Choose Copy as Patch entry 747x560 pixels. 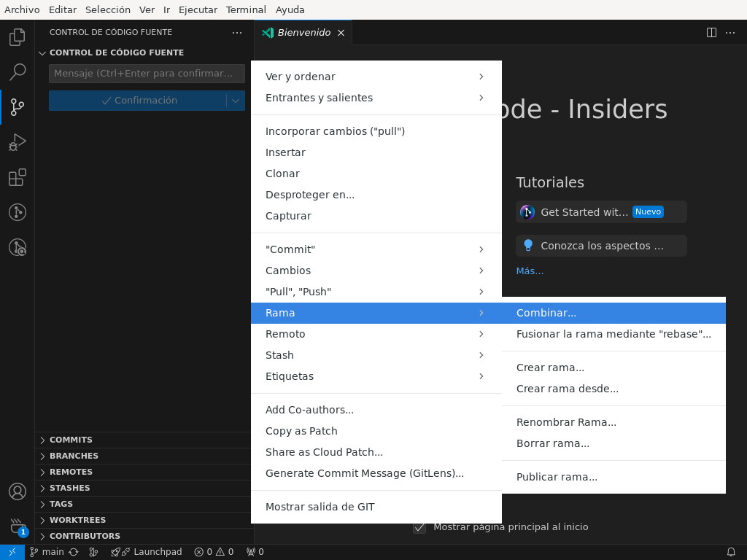click(x=376, y=431)
